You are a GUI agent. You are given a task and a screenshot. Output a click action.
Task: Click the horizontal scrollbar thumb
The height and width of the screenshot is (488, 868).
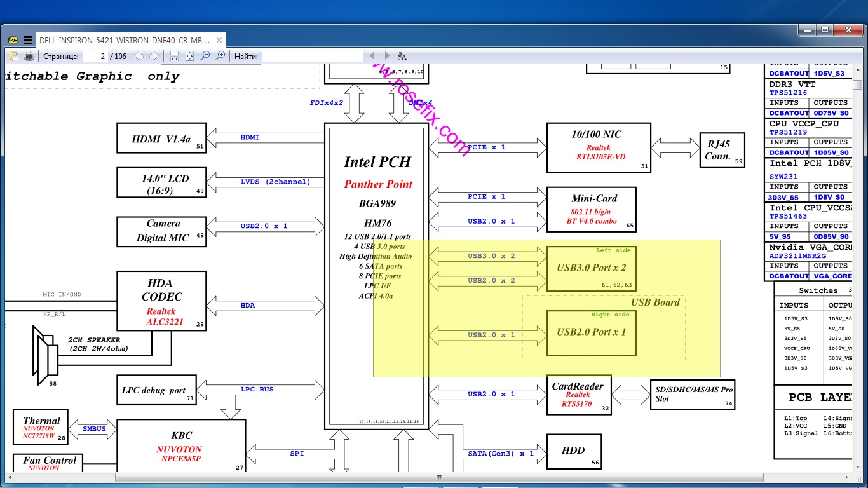pos(438,477)
